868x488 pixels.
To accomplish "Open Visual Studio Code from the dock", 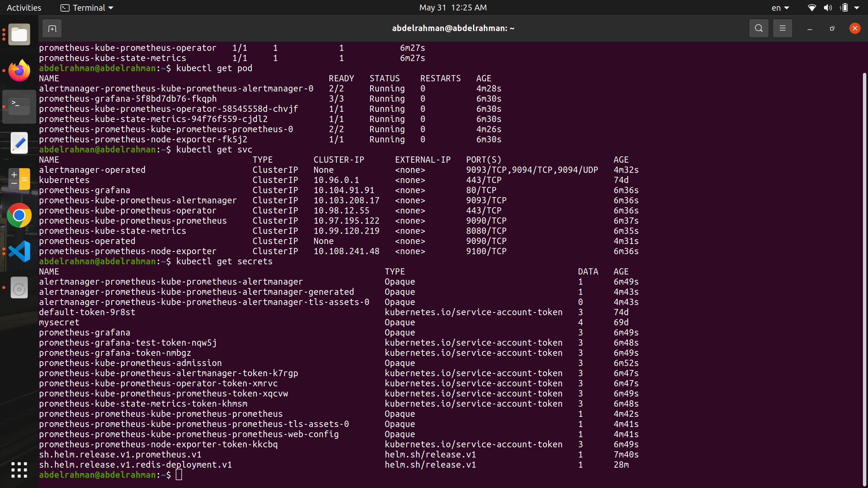I will click(x=19, y=251).
